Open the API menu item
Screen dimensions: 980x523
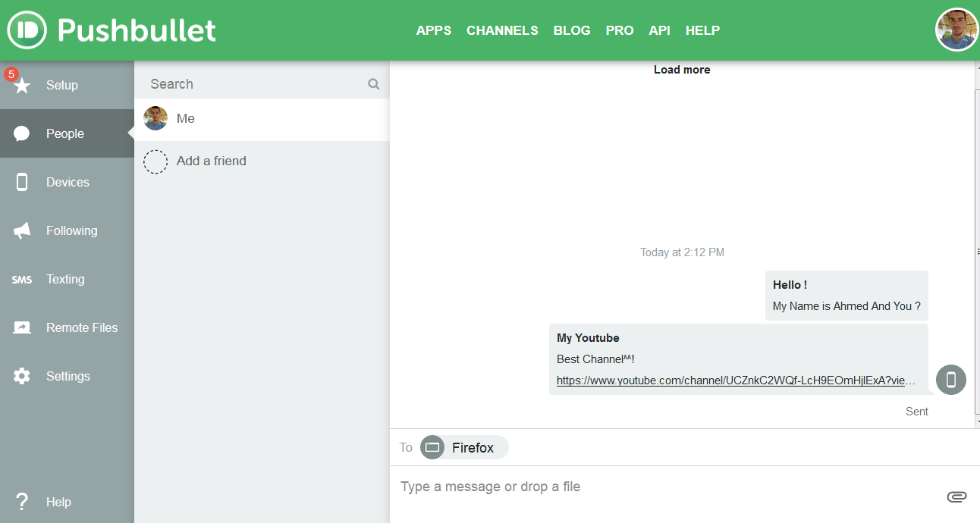click(660, 30)
